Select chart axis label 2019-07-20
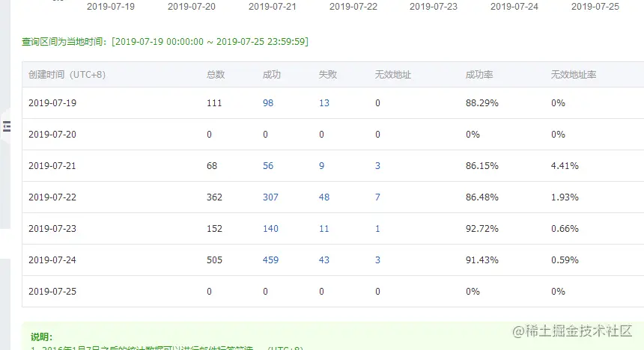The image size is (644, 350). click(192, 7)
